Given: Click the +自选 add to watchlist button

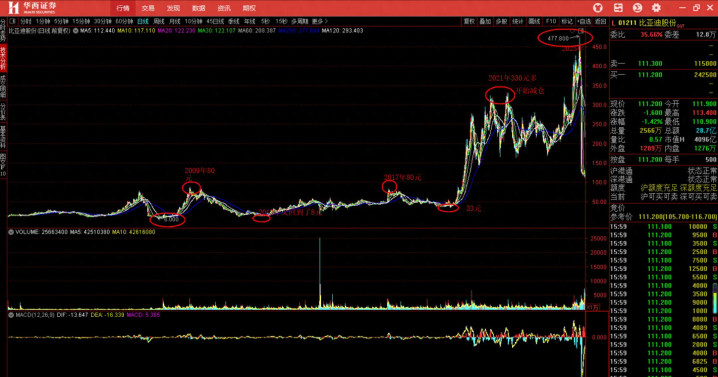Looking at the screenshot, I should (x=584, y=22).
